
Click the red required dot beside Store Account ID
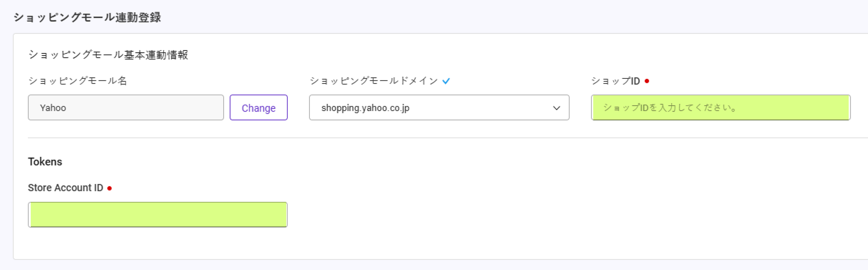pyautogui.click(x=109, y=188)
